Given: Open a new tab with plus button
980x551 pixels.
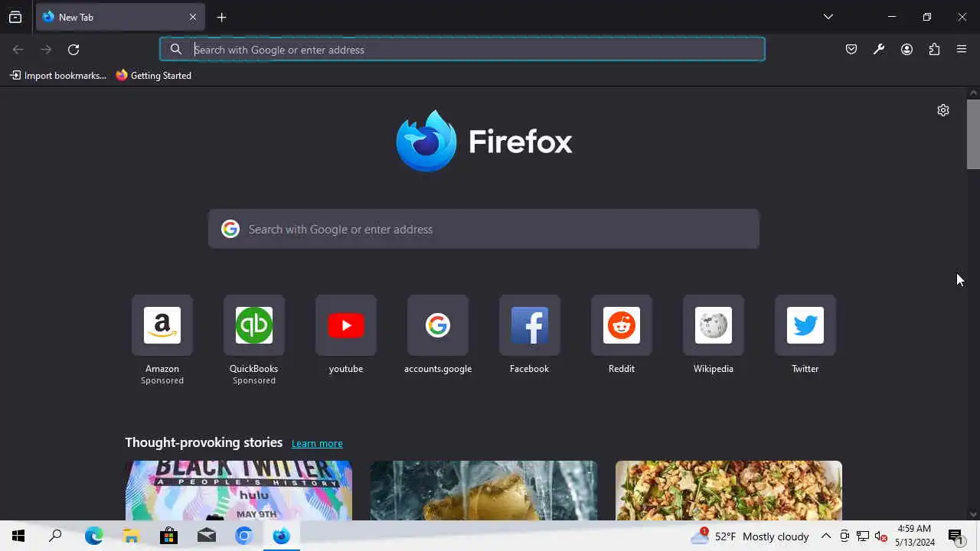Looking at the screenshot, I should pyautogui.click(x=221, y=17).
